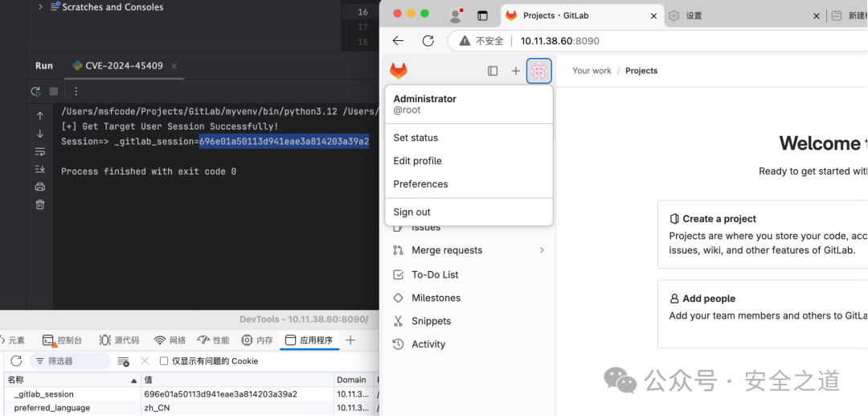Viewport: 868px width, 416px height.
Task: Click the down arrow in Run console gutter
Action: tap(40, 134)
